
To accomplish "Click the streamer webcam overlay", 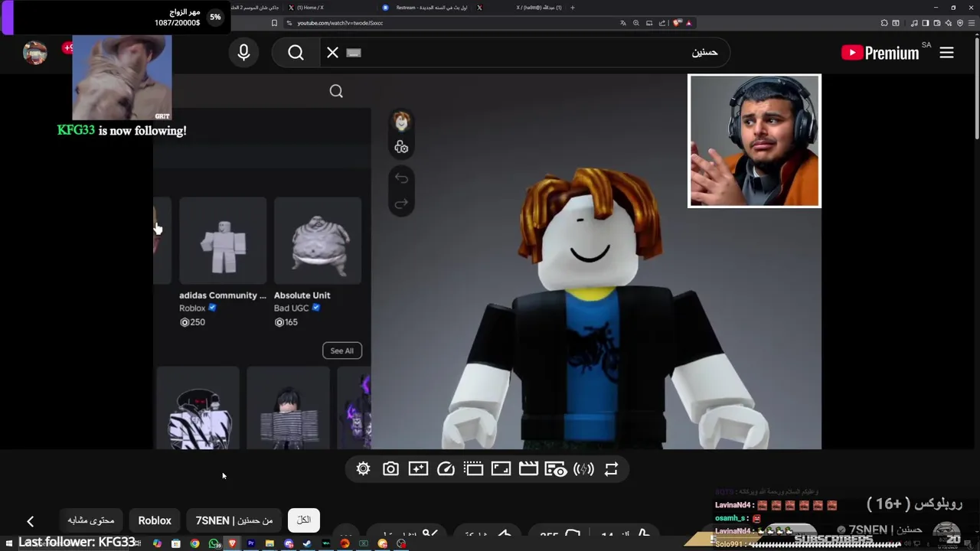I will tap(754, 141).
